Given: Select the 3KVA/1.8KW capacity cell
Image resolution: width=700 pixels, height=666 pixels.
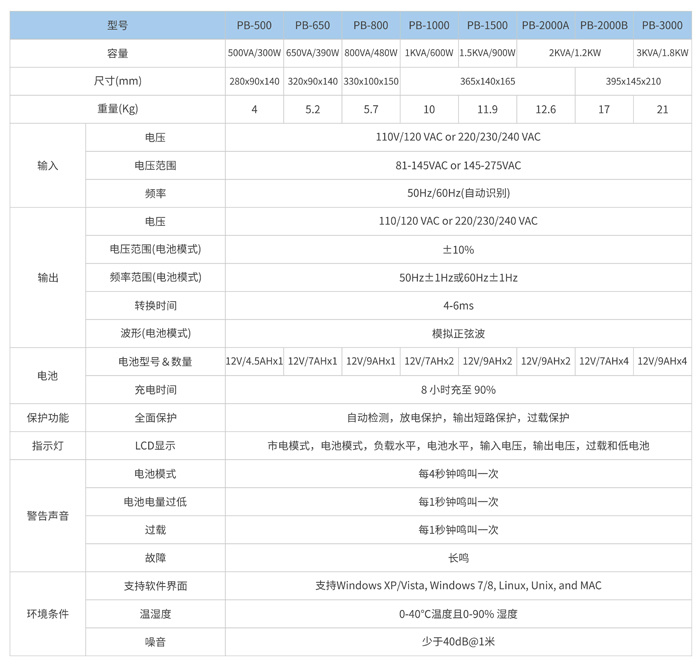Looking at the screenshot, I should (662, 53).
